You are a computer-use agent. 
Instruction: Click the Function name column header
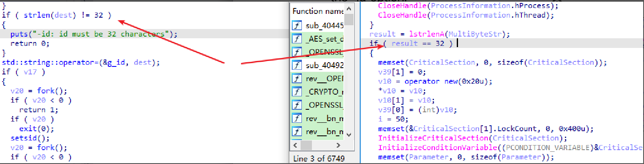(x=317, y=11)
